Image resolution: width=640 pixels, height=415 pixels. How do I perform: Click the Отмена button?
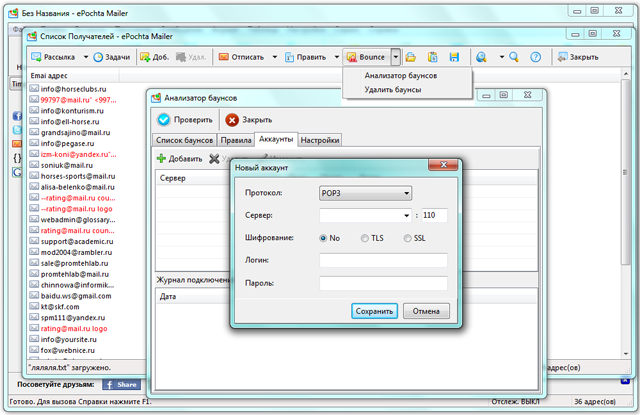pos(426,311)
